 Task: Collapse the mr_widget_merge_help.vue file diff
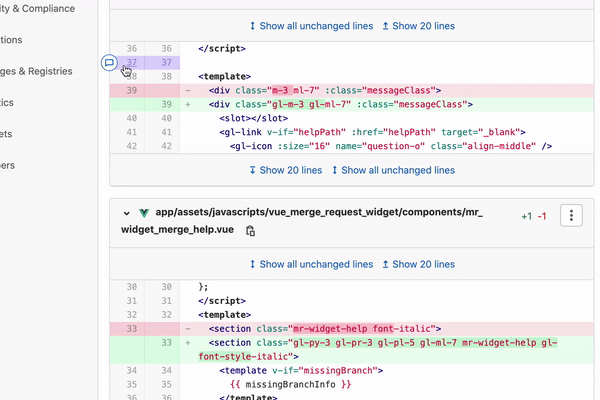pos(127,214)
